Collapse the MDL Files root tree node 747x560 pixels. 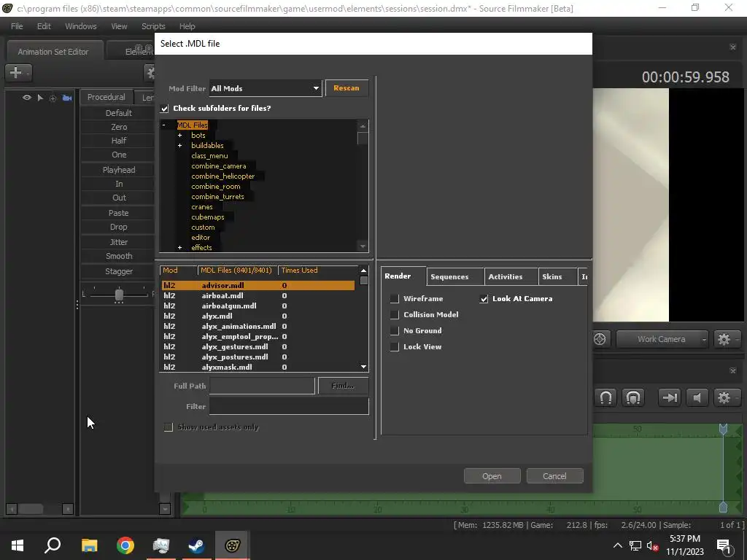(x=164, y=125)
